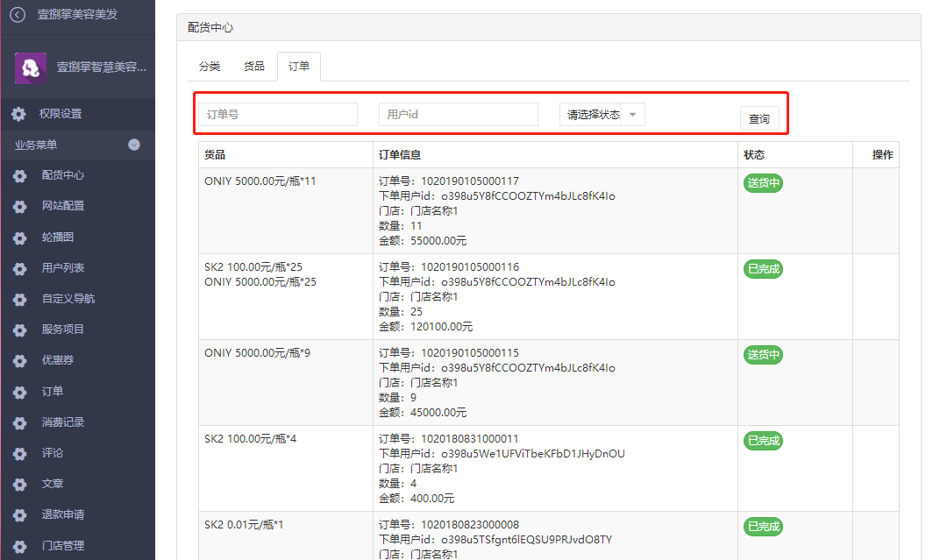Screen dimensions: 940x560
Task: Select the 订单 tab in 配货中心
Action: click(x=298, y=66)
